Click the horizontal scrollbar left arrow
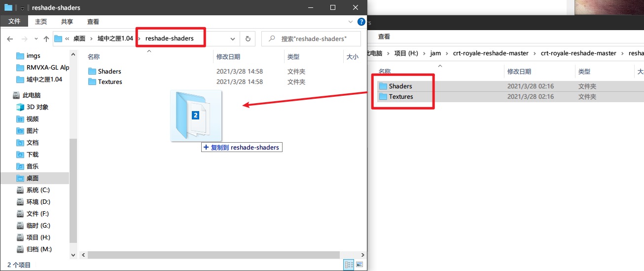Image resolution: width=644 pixels, height=271 pixels. 83,255
